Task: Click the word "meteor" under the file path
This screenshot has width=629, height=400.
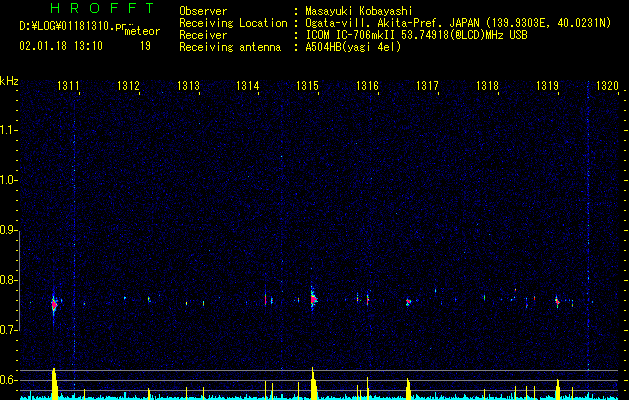Action: click(142, 31)
